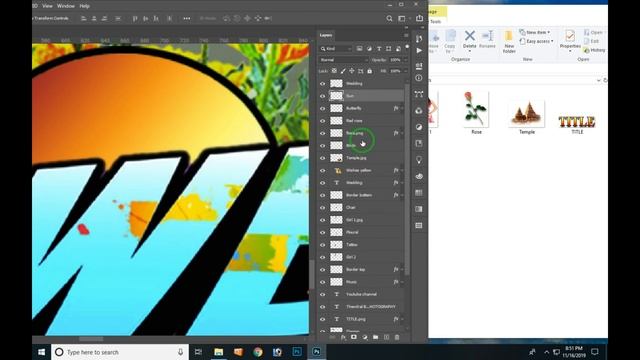Add a layer mask from panel bottom
640x360 pixels.
(353, 338)
